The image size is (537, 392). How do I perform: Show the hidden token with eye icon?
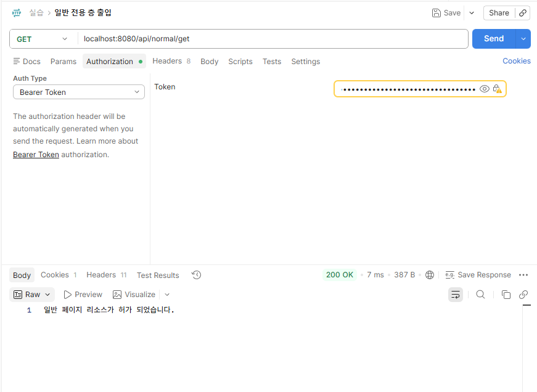point(484,89)
